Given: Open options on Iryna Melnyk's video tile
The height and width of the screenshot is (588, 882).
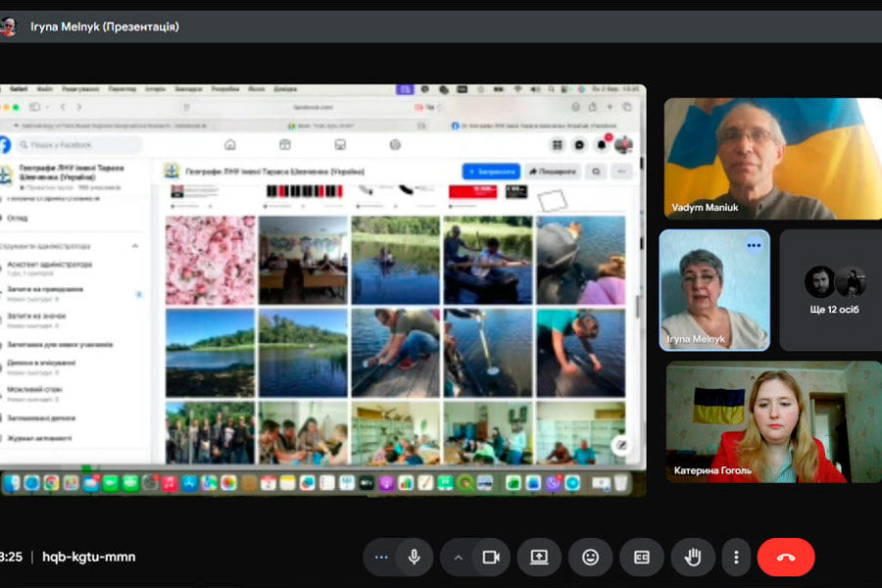Looking at the screenshot, I should [x=754, y=245].
